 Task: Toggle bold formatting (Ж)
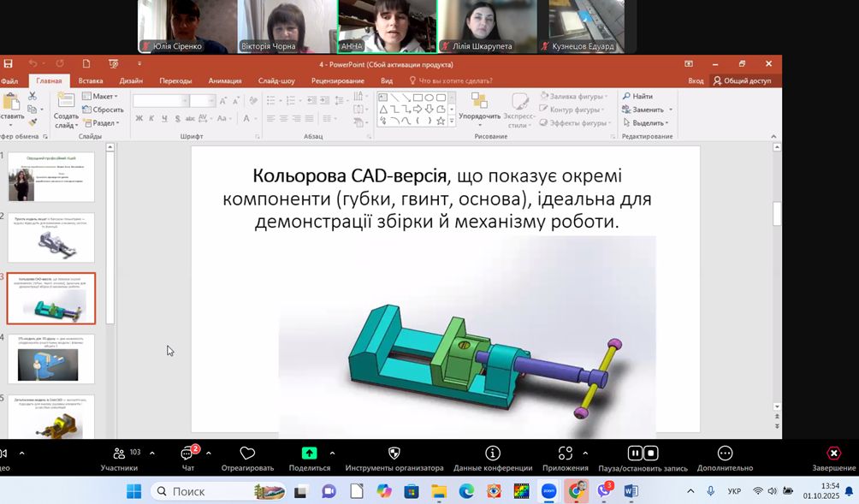point(140,118)
